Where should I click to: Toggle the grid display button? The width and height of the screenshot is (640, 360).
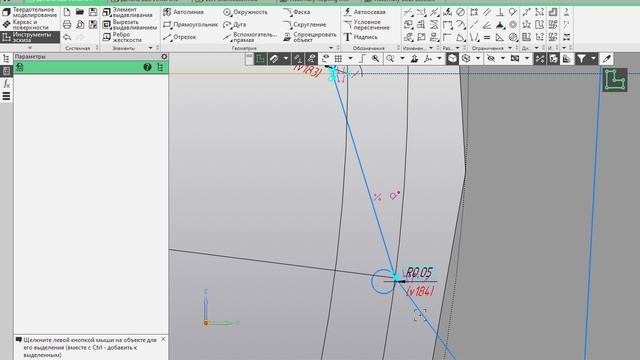[x=338, y=59]
